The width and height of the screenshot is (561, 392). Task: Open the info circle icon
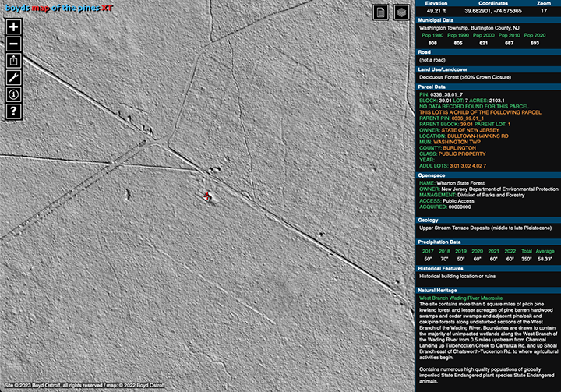[x=13, y=94]
